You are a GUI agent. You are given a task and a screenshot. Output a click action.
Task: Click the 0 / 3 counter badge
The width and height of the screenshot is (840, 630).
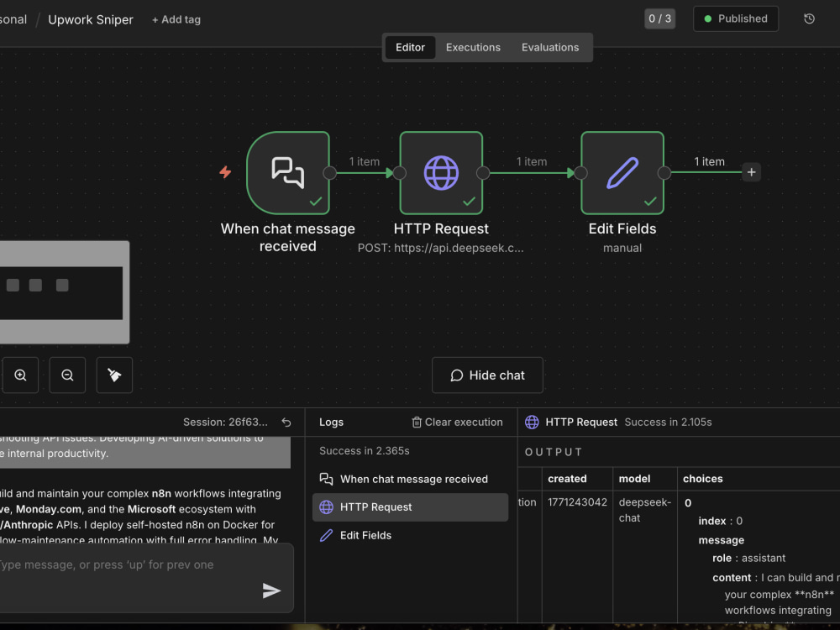pyautogui.click(x=659, y=18)
